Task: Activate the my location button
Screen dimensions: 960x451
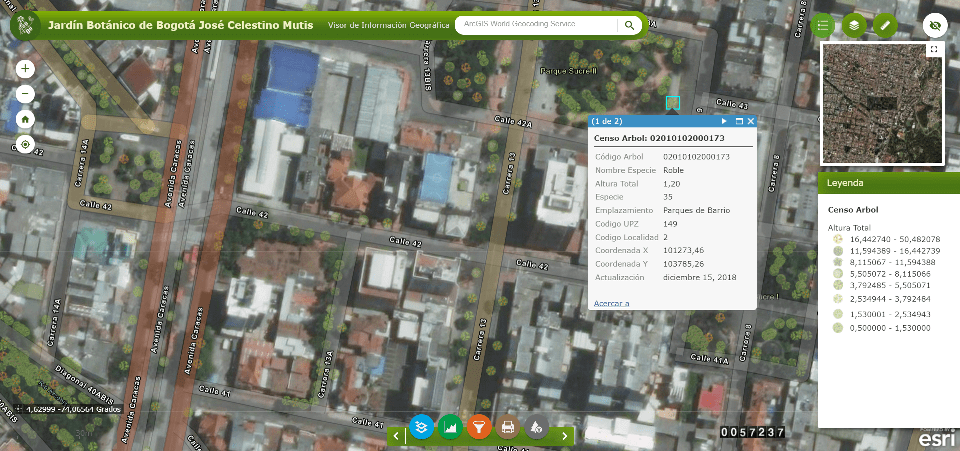Action: (25, 144)
